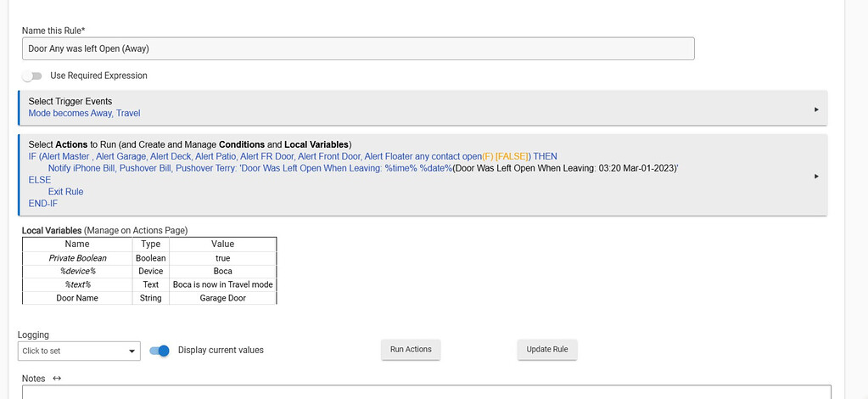Click the Update Rule button
Image resolution: width=868 pixels, height=399 pixels.
tap(547, 350)
